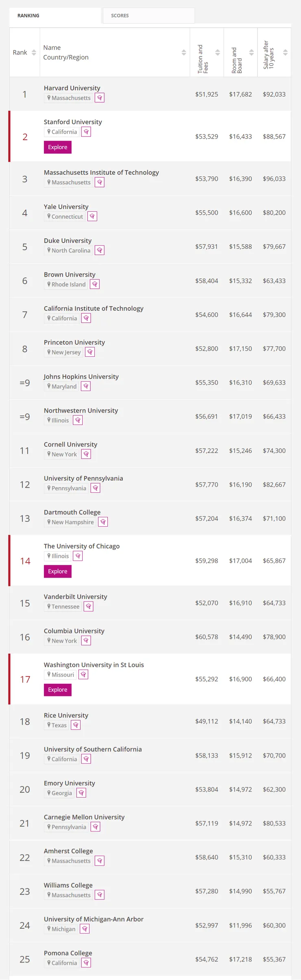Sort by Room and Board column
Viewport: 301px width, 980px height.
251,53
